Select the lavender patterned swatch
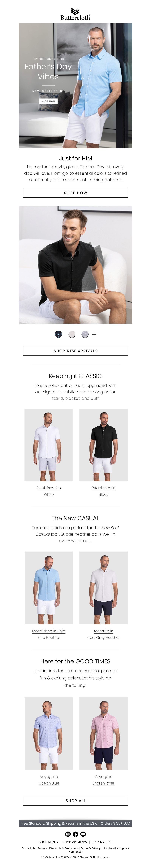151x868 pixels. pyautogui.click(x=85, y=334)
